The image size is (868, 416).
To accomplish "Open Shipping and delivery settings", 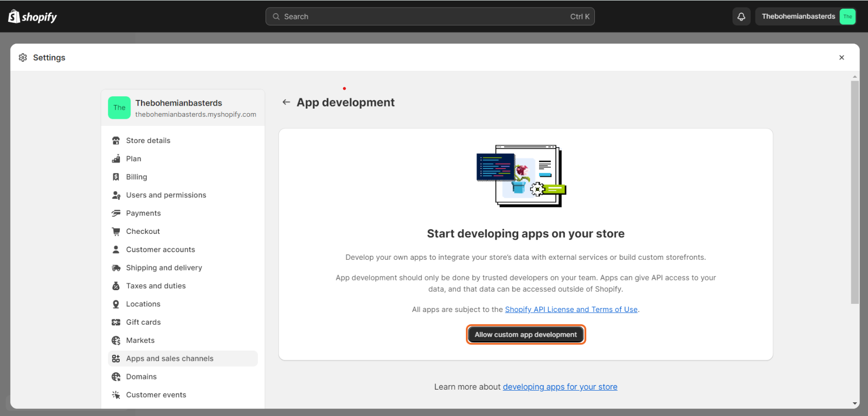I will (x=183, y=268).
